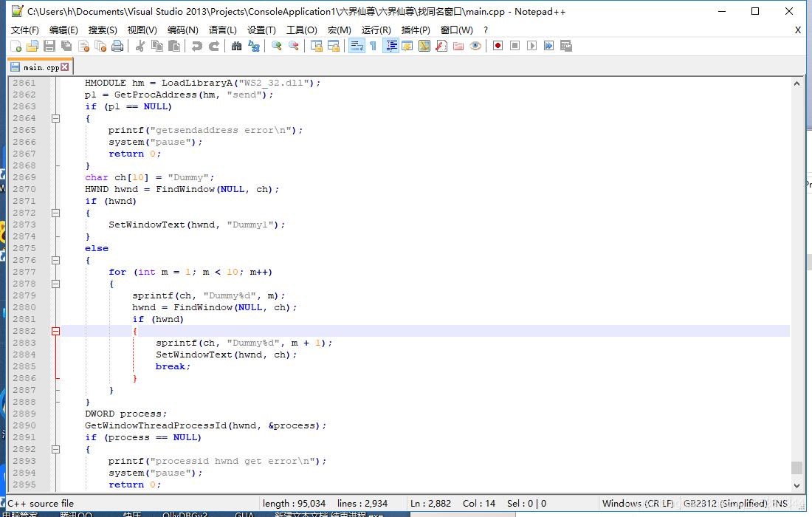Close the main.cpp tab with its X
This screenshot has width=812, height=517.
coord(65,66)
